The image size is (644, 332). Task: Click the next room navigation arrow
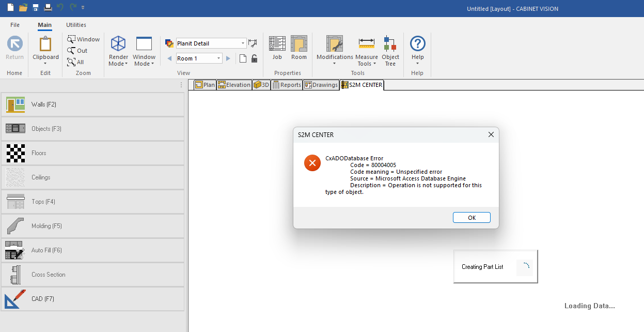pyautogui.click(x=228, y=58)
